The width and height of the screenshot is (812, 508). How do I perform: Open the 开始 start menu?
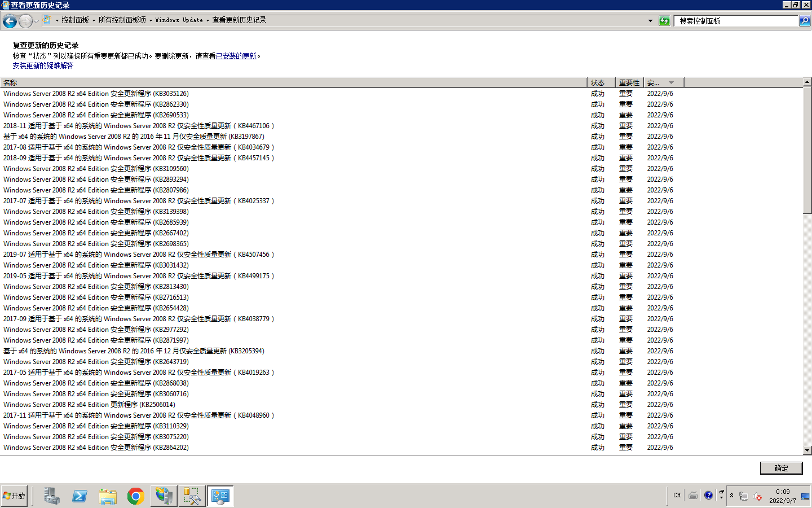[14, 496]
